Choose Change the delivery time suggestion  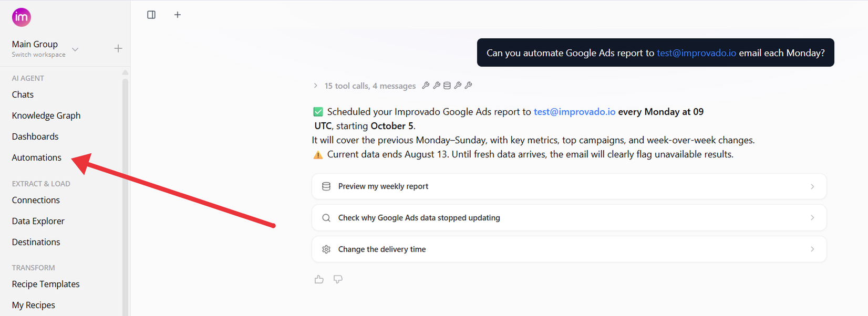coord(569,249)
